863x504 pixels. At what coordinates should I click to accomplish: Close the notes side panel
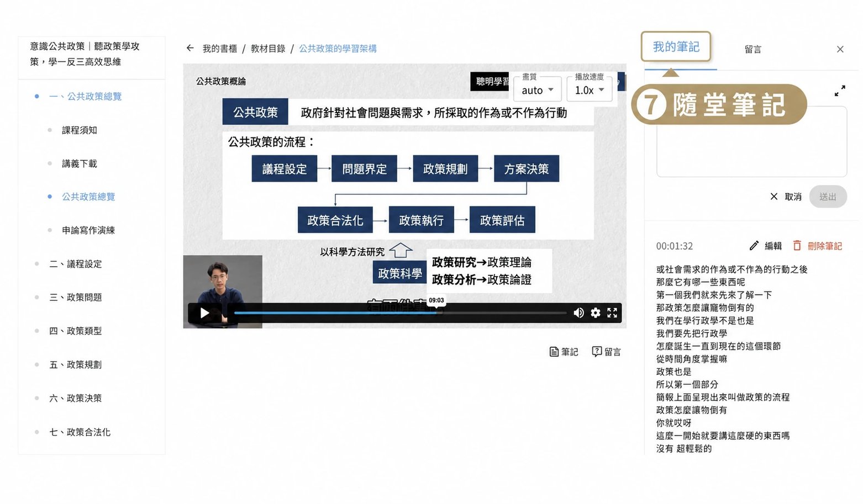pos(840,49)
